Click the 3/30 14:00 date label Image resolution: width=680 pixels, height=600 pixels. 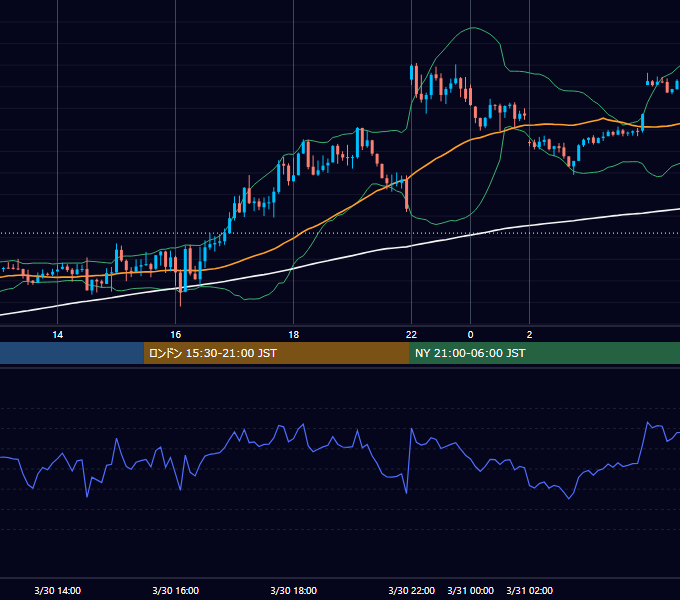tap(57, 590)
